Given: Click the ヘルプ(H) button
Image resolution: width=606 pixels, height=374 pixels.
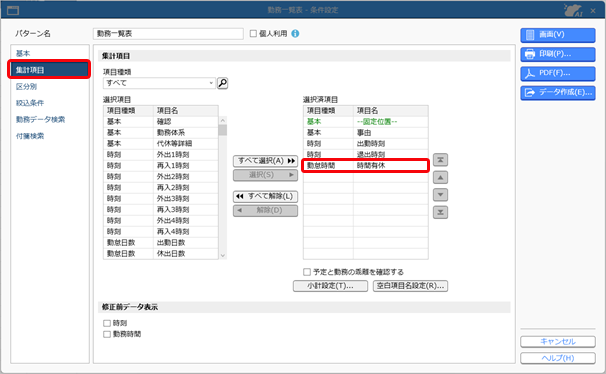Looking at the screenshot, I should 558,358.
